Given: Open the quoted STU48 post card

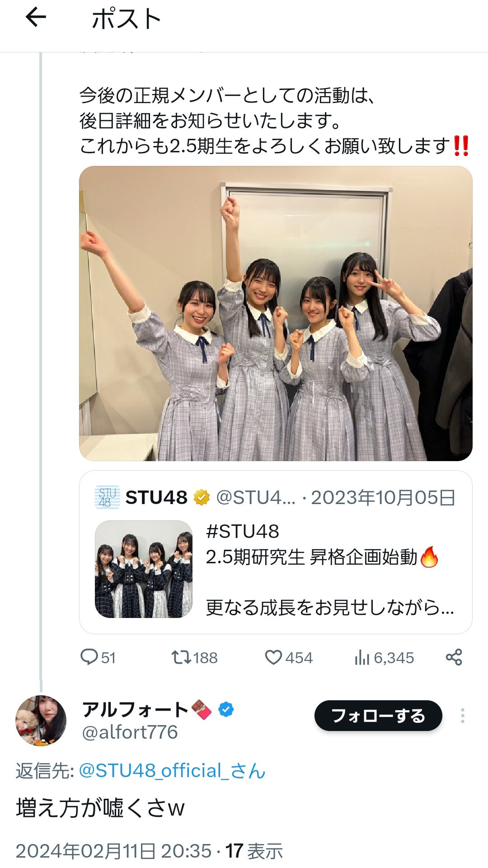Looking at the screenshot, I should point(276,552).
